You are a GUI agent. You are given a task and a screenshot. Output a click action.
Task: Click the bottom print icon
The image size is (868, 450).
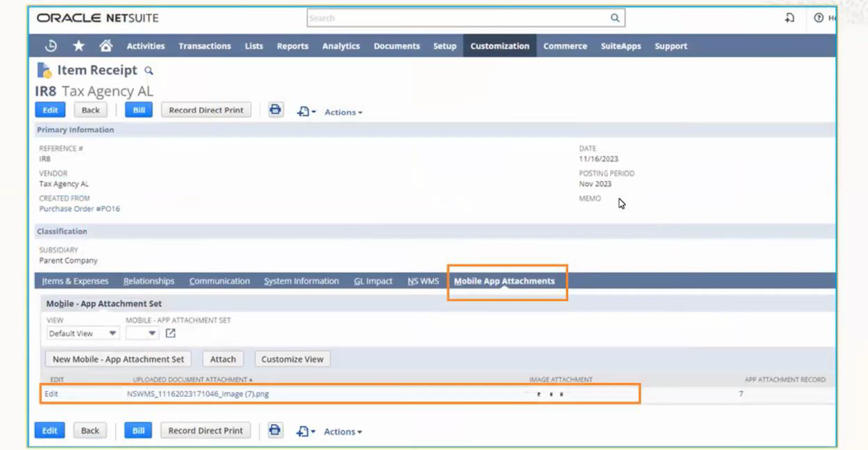275,430
